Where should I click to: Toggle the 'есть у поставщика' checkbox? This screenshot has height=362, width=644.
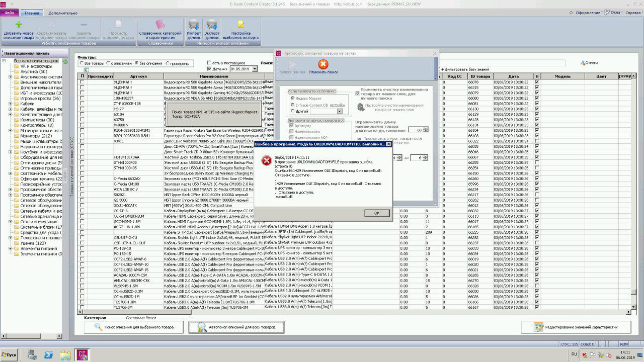click(209, 63)
